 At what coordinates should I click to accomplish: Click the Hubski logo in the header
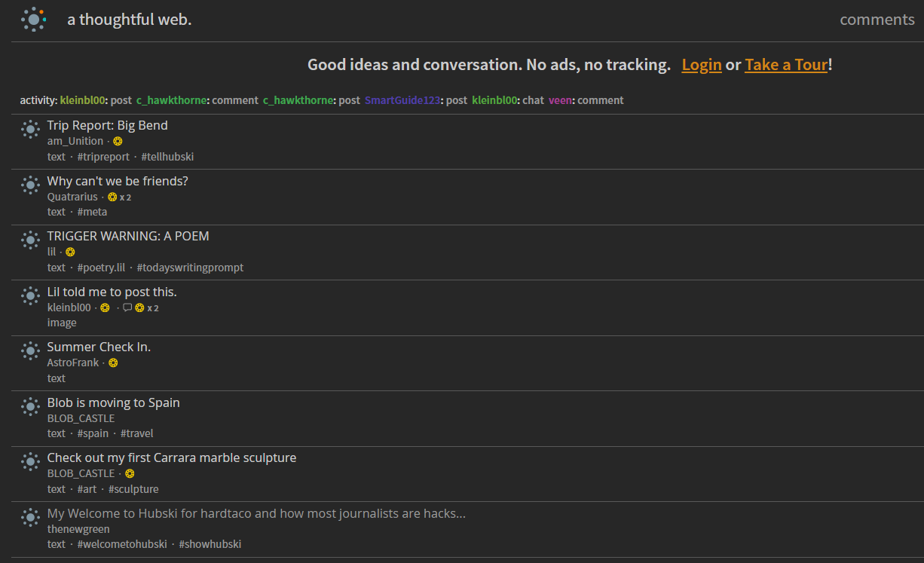click(34, 20)
